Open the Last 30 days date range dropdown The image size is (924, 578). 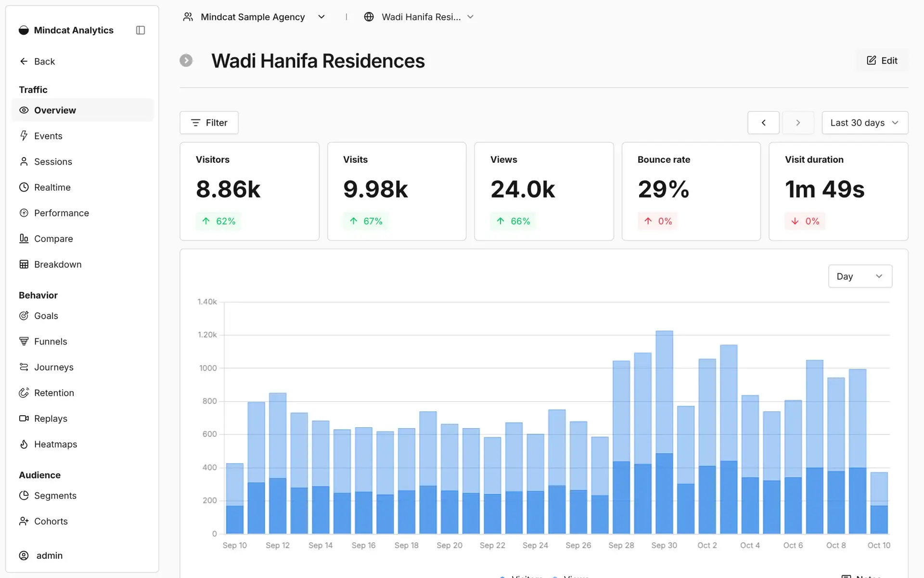coord(865,123)
